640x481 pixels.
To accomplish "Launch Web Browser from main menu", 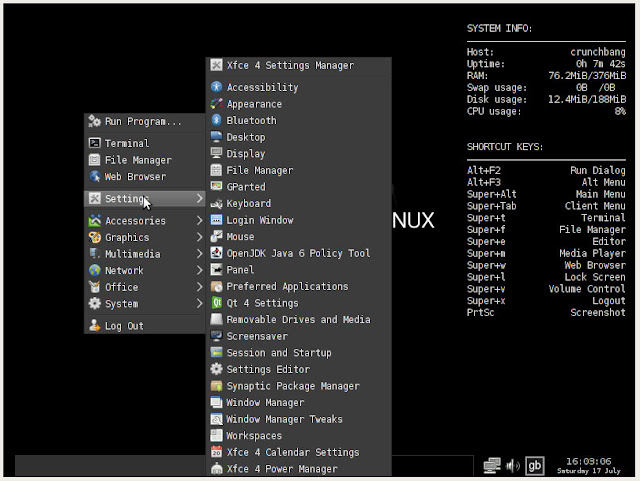I will point(144,176).
